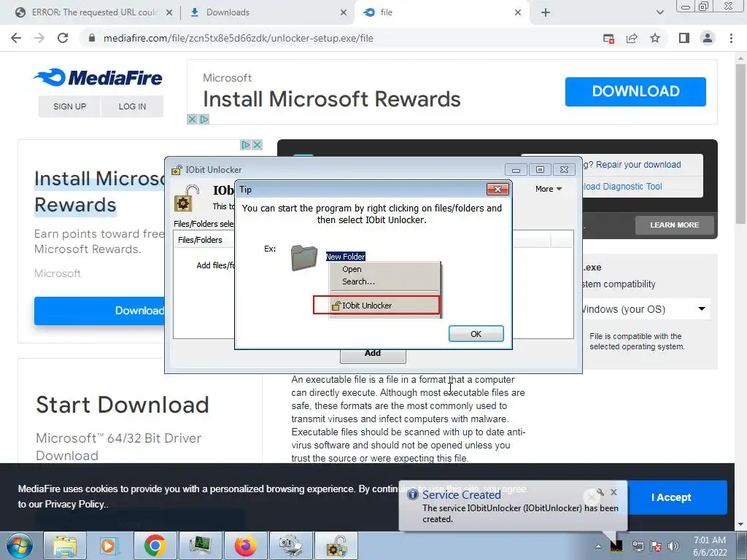Click the MediaFire logo

tap(98, 77)
